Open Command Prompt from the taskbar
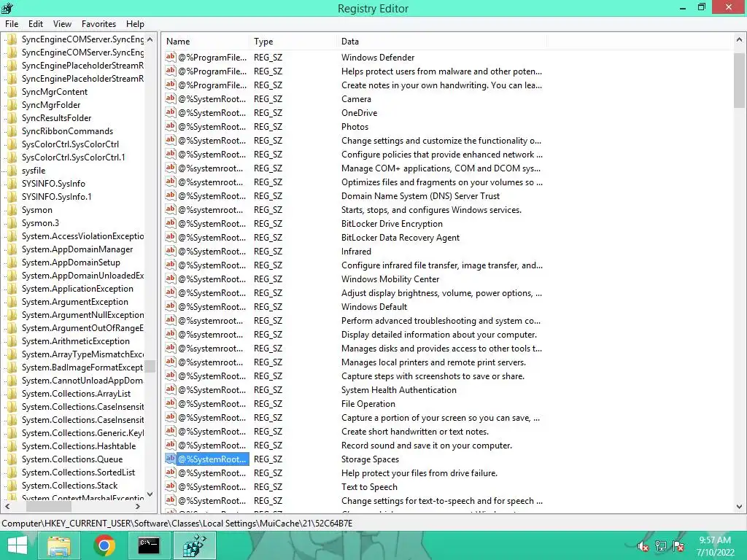This screenshot has width=747, height=560. pos(149,545)
